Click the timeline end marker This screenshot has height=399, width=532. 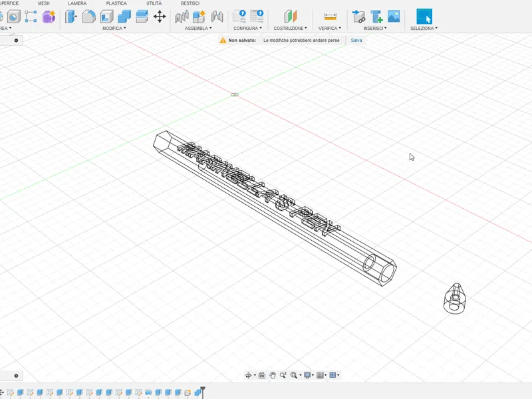203,391
